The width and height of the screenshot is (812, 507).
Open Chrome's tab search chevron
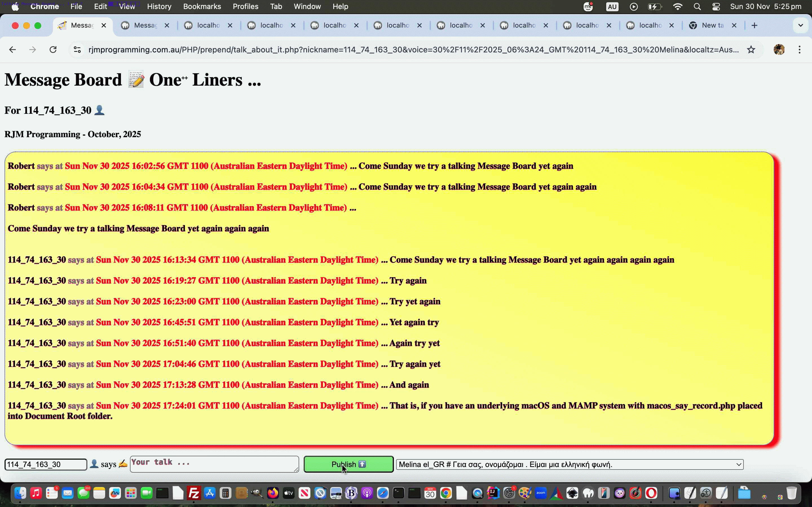(x=801, y=25)
